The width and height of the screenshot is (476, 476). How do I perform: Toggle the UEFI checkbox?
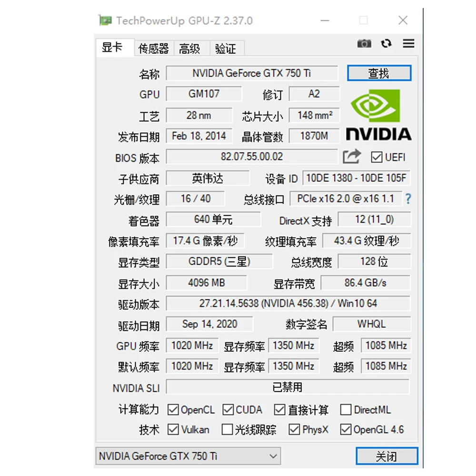point(377,157)
